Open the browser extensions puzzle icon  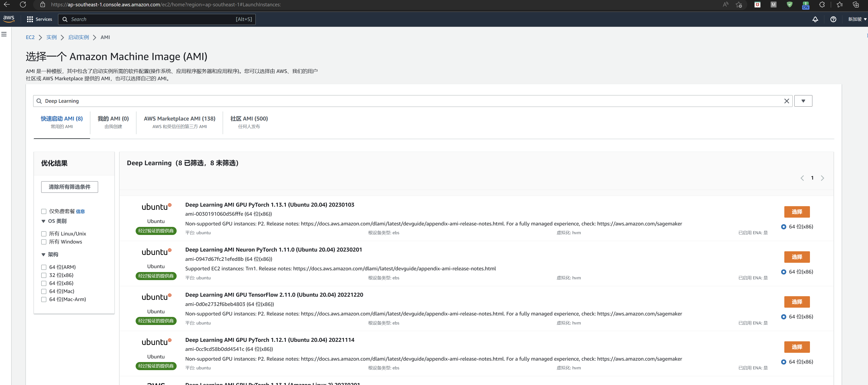point(822,4)
